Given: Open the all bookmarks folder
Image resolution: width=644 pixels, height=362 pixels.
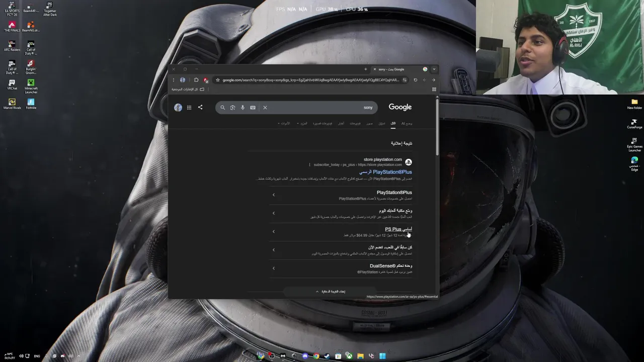Looking at the screenshot, I should (x=188, y=89).
